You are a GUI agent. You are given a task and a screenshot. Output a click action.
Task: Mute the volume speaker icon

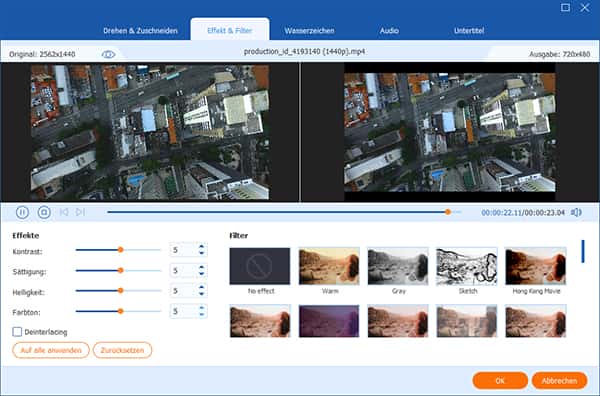[x=576, y=212]
